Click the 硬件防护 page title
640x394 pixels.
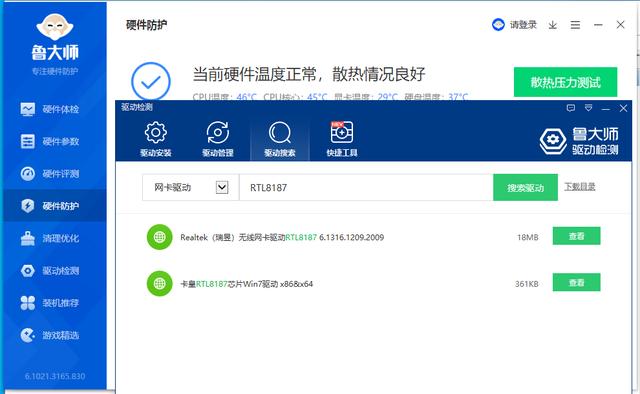pyautogui.click(x=147, y=25)
